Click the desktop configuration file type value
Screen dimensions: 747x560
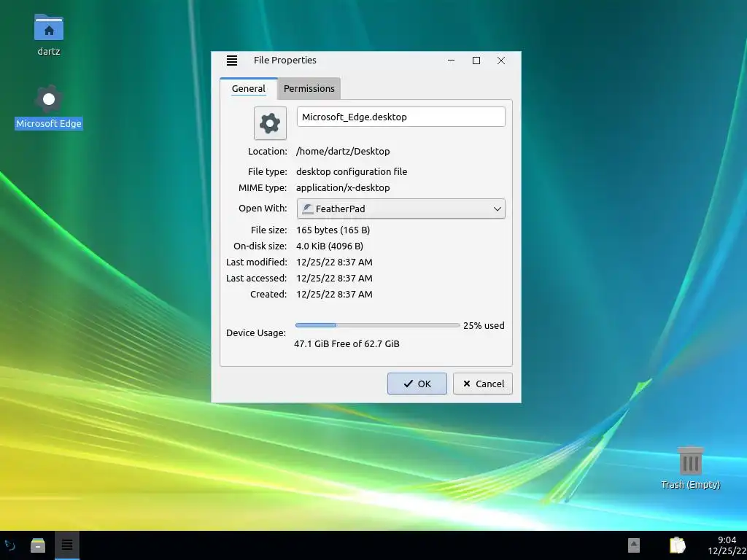[352, 171]
